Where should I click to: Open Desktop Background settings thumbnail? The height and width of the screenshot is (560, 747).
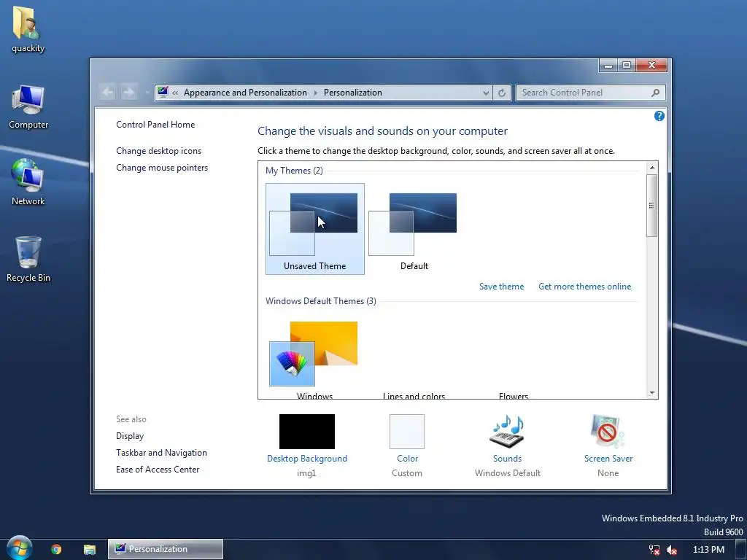307,432
